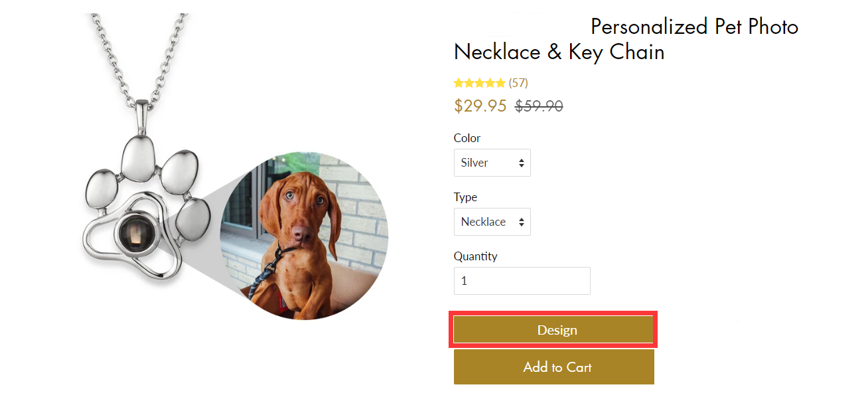This screenshot has height=415, width=868.
Task: Open the (57) reviews count link
Action: pyautogui.click(x=518, y=83)
